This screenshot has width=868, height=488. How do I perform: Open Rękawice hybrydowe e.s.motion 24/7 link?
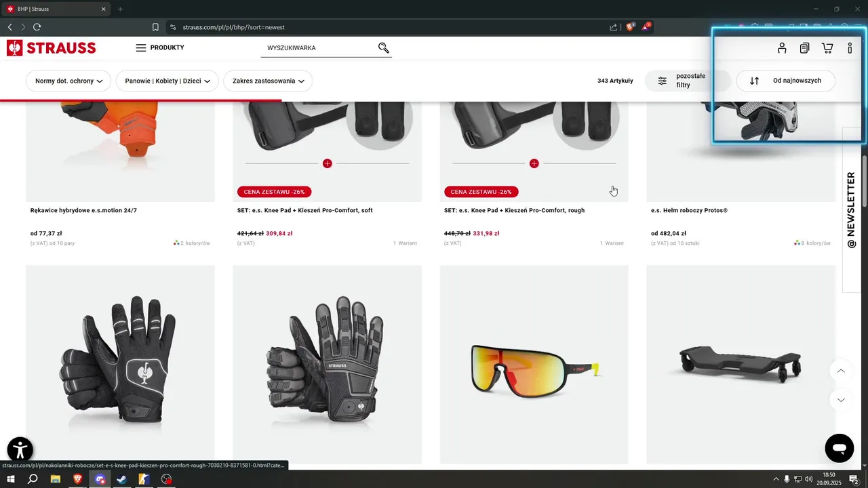point(84,210)
